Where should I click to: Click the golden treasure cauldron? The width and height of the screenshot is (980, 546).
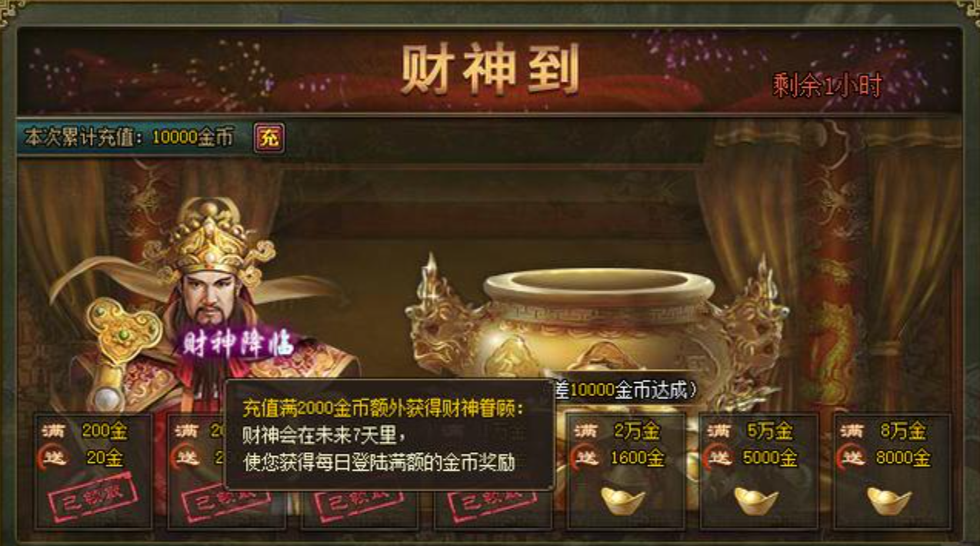pos(597,323)
